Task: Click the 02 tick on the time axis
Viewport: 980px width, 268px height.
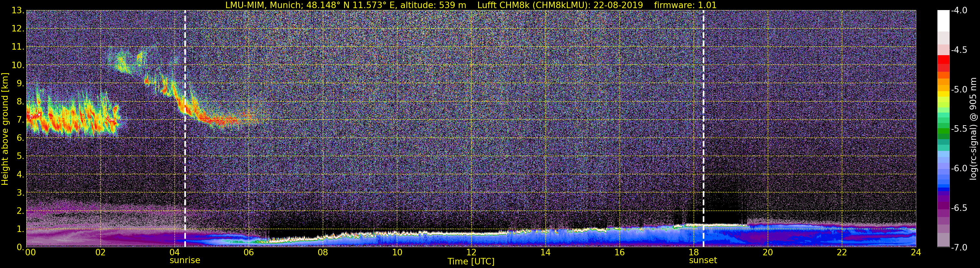Action: point(100,253)
